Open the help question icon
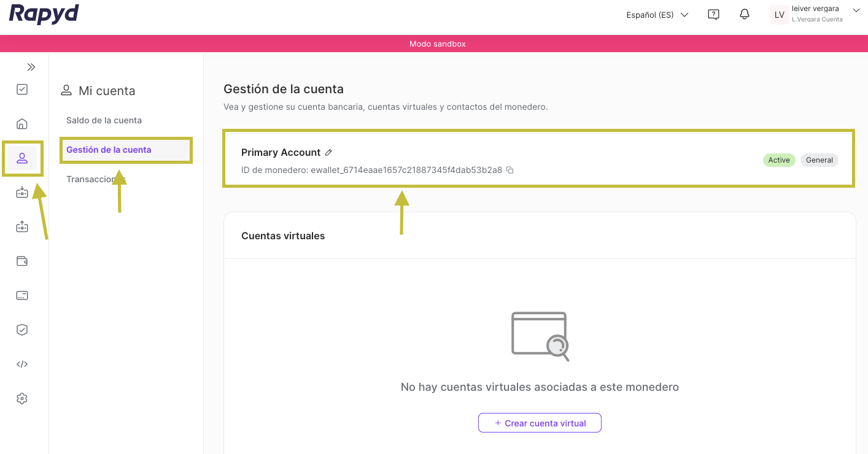The height and width of the screenshot is (454, 868). pos(713,15)
